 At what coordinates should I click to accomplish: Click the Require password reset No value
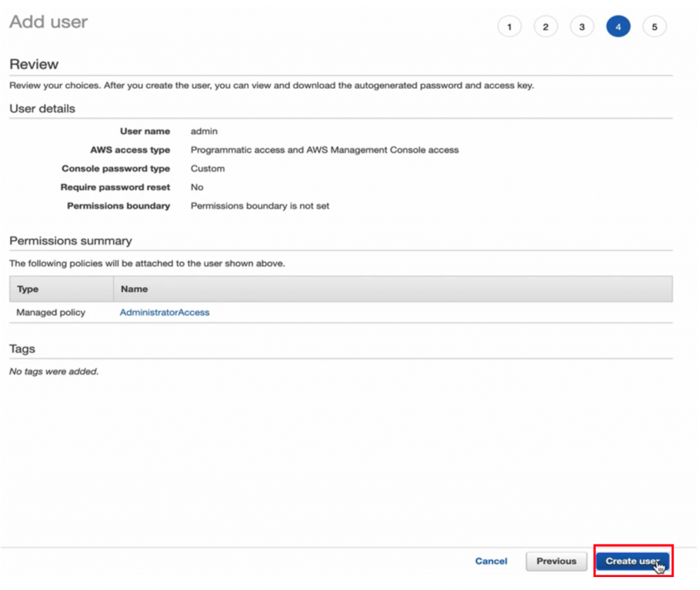[197, 187]
